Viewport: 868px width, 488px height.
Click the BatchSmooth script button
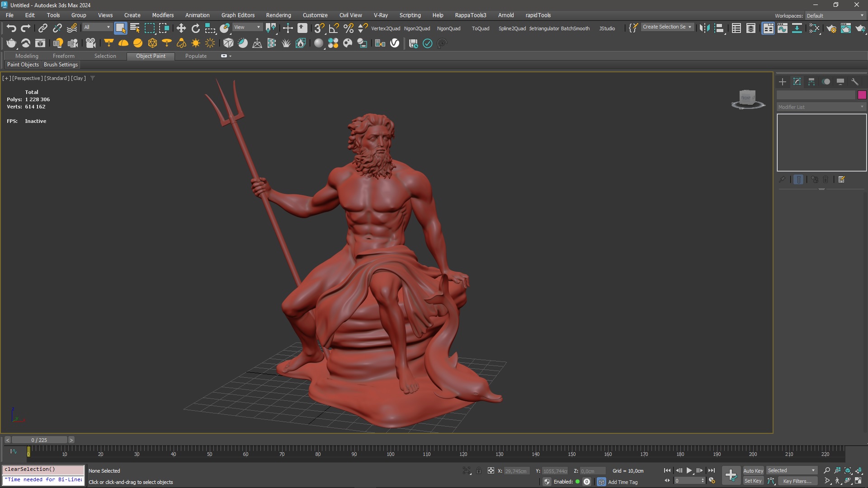tap(575, 28)
